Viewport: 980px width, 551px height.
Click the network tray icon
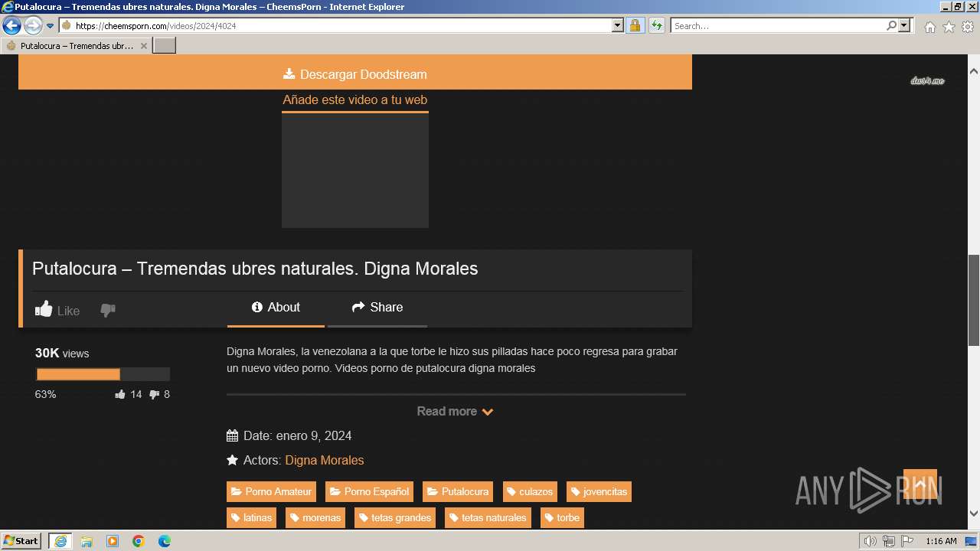(889, 541)
